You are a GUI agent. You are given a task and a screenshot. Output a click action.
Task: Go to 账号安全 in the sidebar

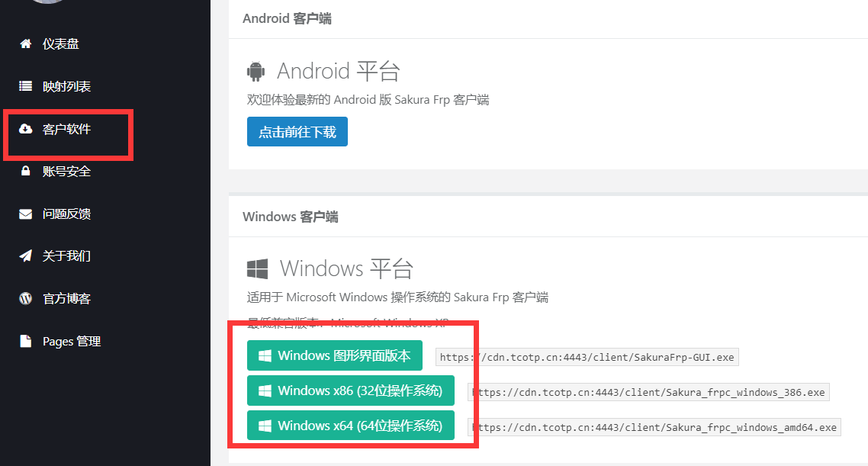tap(67, 171)
